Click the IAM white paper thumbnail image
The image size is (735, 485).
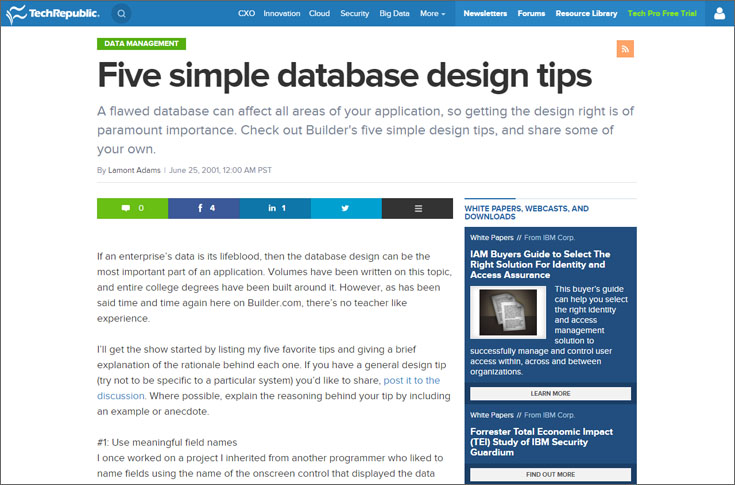coord(508,312)
